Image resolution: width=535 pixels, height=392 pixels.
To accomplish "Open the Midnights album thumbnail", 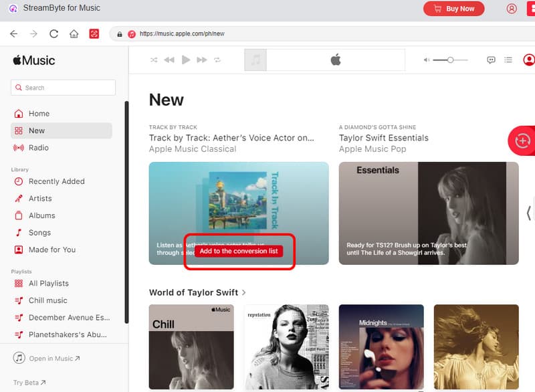I will point(381,347).
